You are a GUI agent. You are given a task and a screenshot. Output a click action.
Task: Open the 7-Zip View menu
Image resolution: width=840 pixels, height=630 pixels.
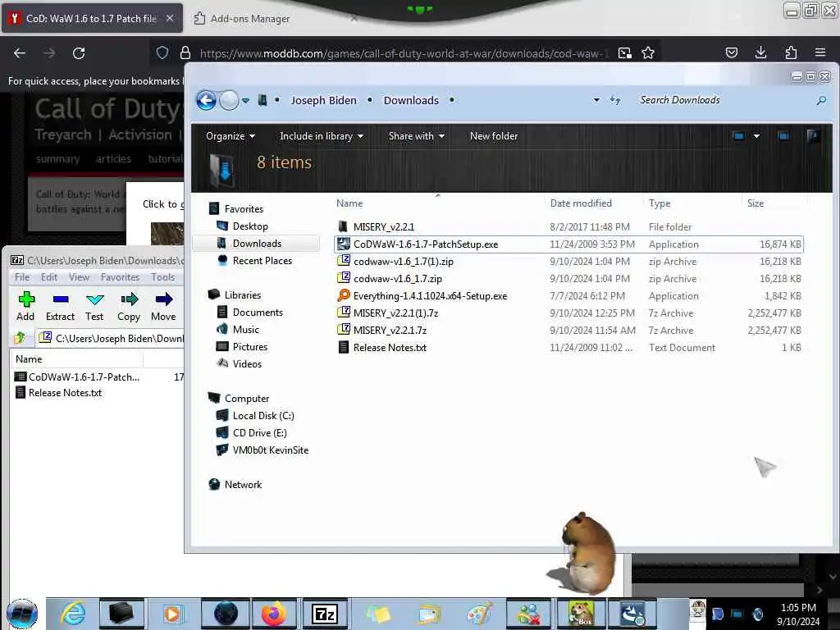click(x=79, y=277)
